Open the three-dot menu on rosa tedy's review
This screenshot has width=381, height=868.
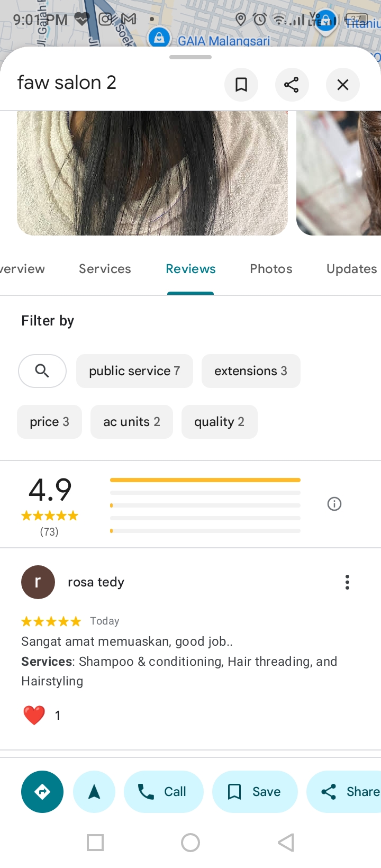[347, 582]
